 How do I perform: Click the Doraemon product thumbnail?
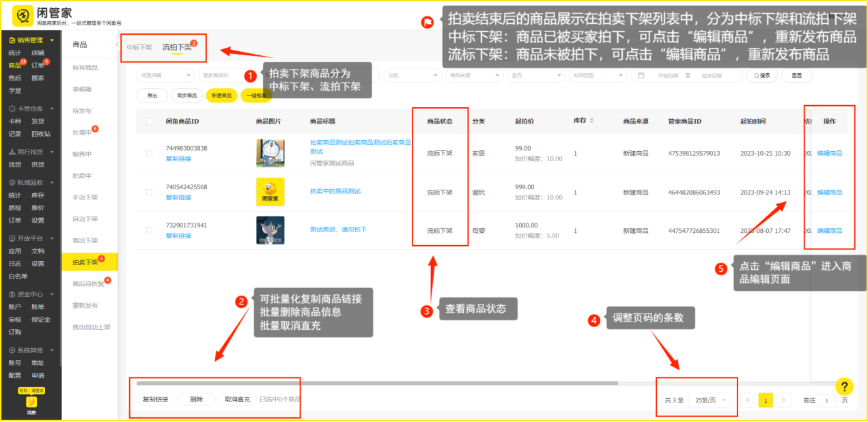pos(270,153)
